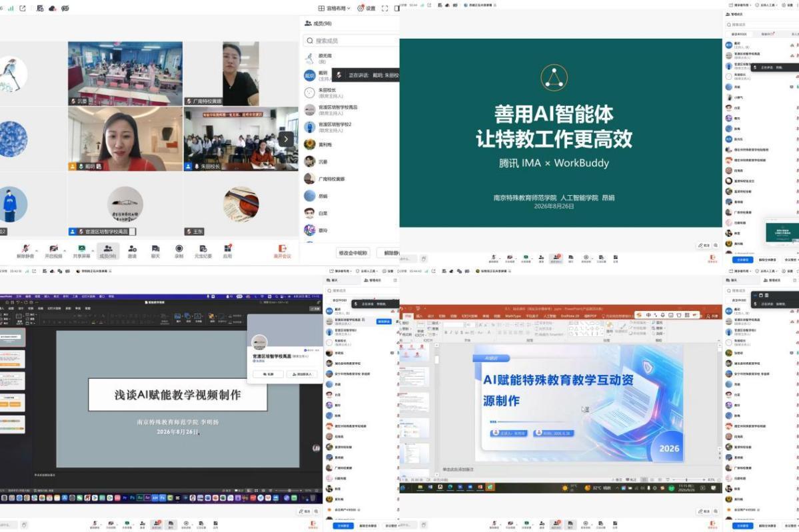Click the red 离开会议 leave meeting button
This screenshot has height=532, width=799.
(282, 251)
